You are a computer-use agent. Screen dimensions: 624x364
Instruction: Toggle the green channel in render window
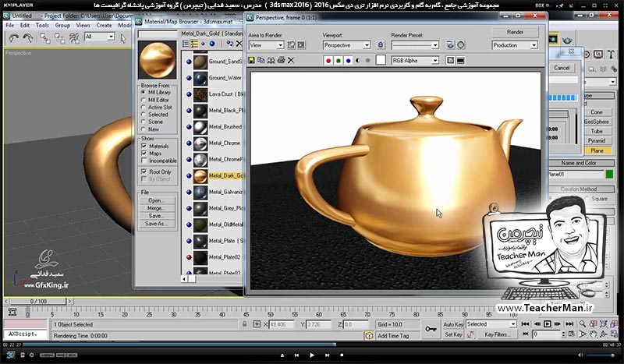[339, 61]
